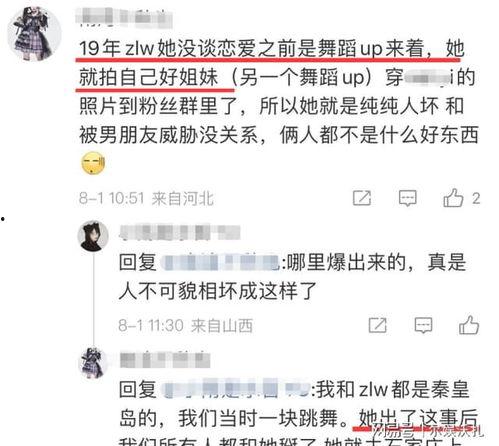
Task: Open blurred username of third commenter
Action: [165, 359]
